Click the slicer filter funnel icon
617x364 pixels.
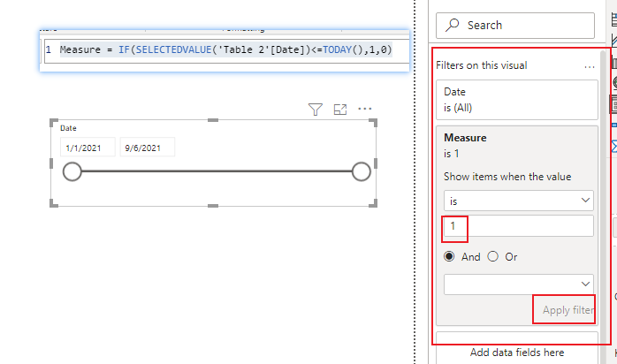click(316, 110)
